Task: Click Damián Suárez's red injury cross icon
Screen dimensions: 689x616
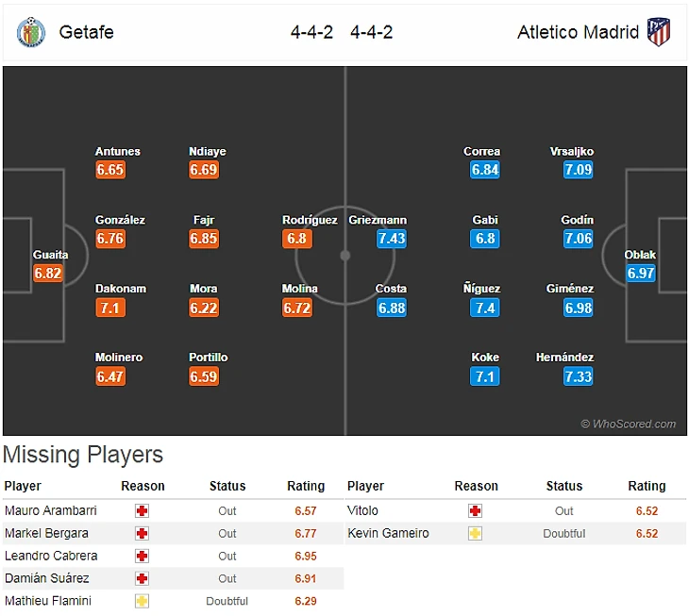Action: (143, 578)
